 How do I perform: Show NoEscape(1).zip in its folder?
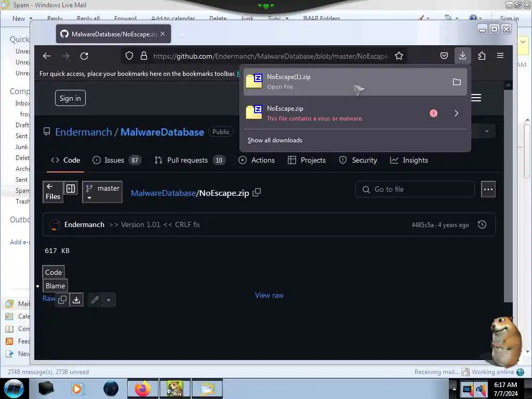coord(457,82)
